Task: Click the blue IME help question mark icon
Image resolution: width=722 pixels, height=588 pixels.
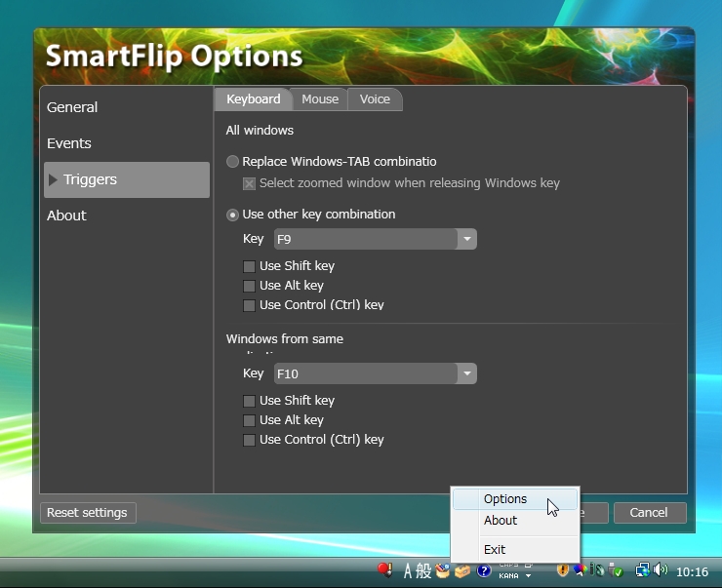Action: click(x=484, y=571)
